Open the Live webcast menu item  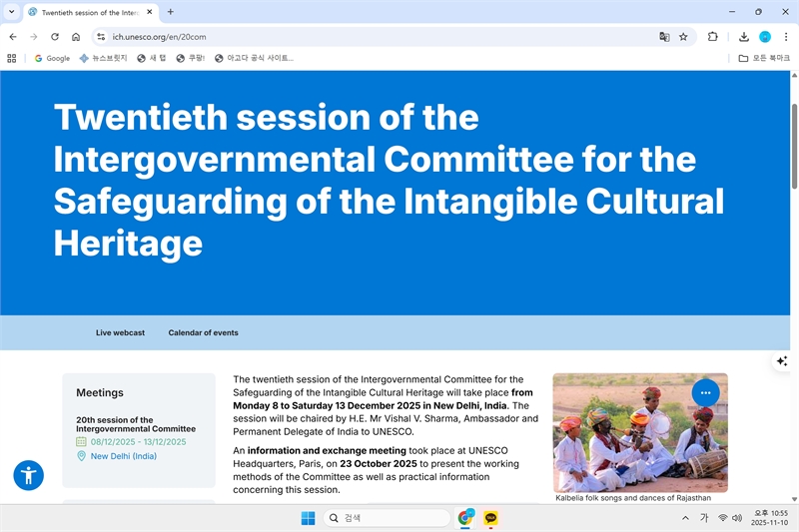click(120, 332)
